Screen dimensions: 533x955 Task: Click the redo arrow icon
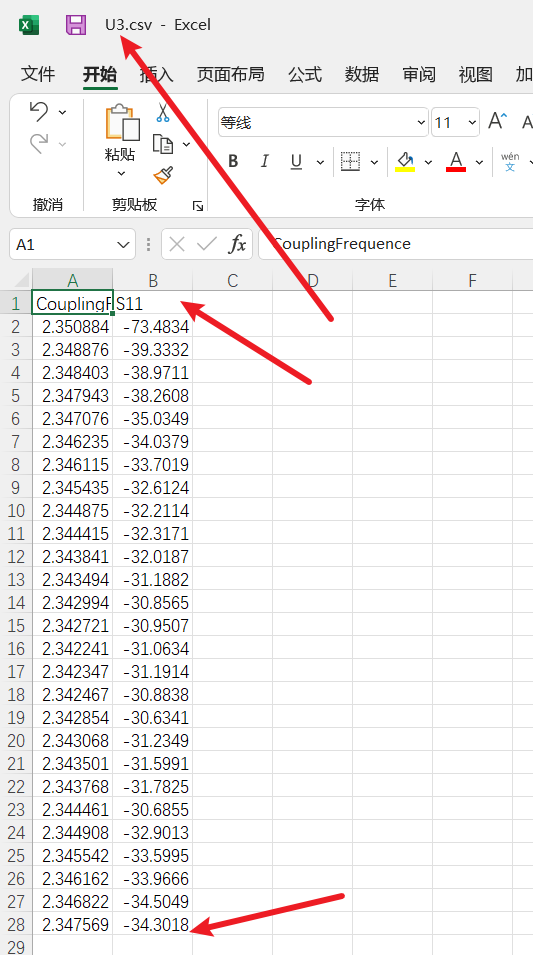[x=39, y=144]
